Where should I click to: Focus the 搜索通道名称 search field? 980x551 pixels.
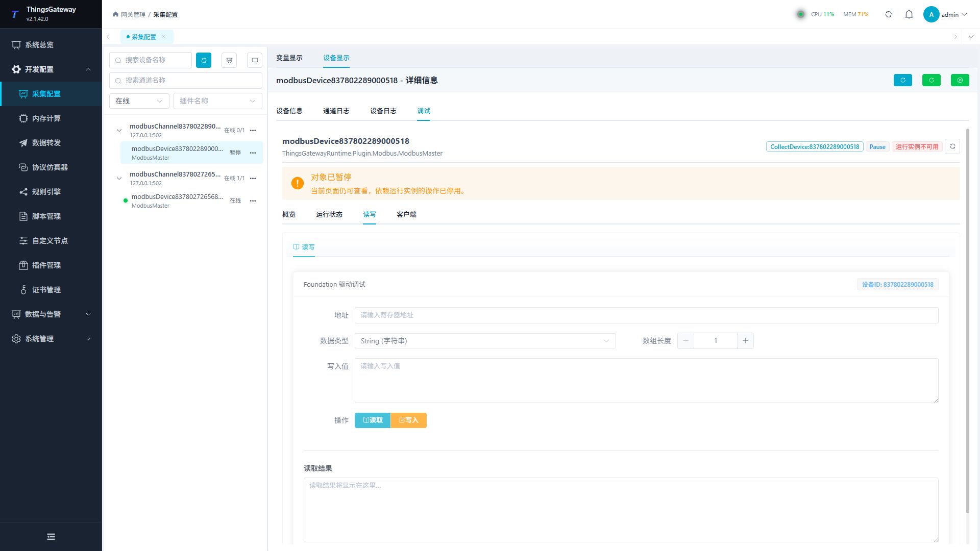pos(186,81)
